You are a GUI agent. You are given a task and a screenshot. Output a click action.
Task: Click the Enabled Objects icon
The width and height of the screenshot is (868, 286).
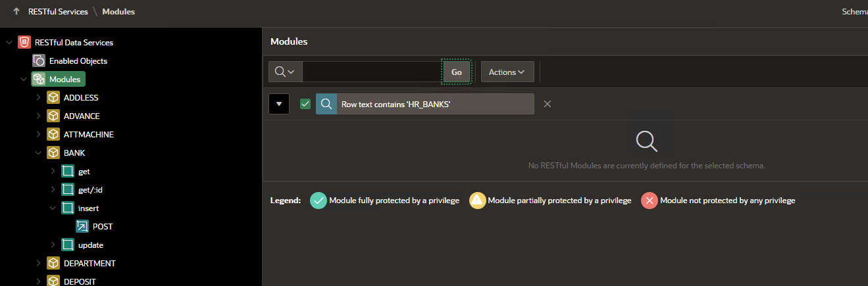point(39,60)
